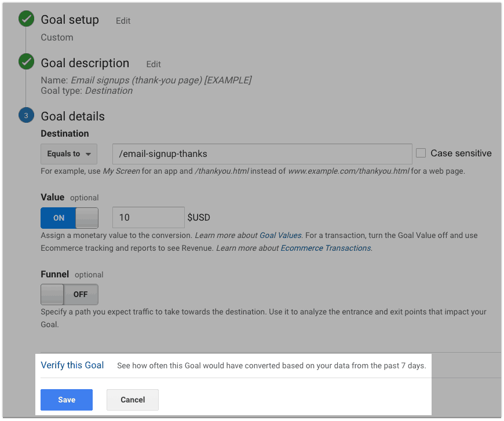
Task: Click the step 3 circle icon
Action: [26, 115]
